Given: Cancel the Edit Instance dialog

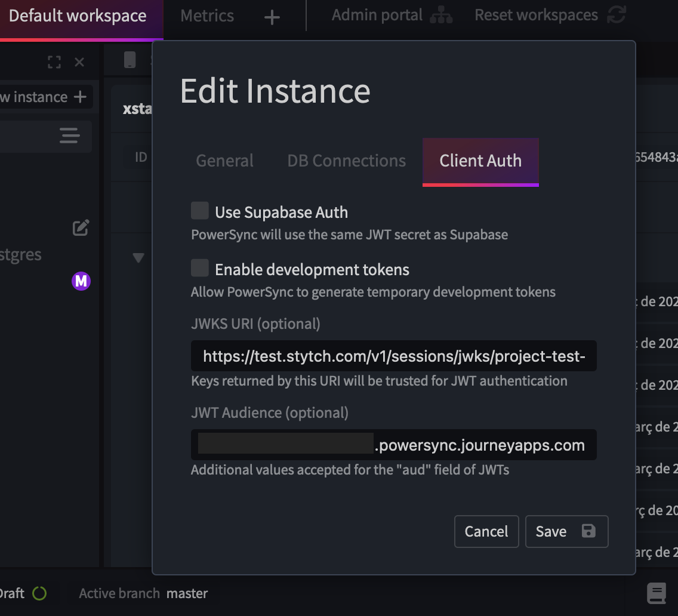Looking at the screenshot, I should [486, 531].
